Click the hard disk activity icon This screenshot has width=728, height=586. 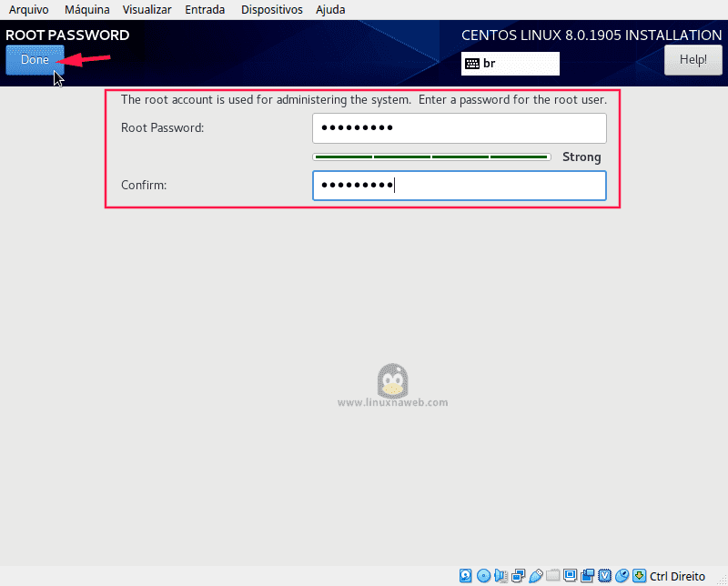click(466, 576)
